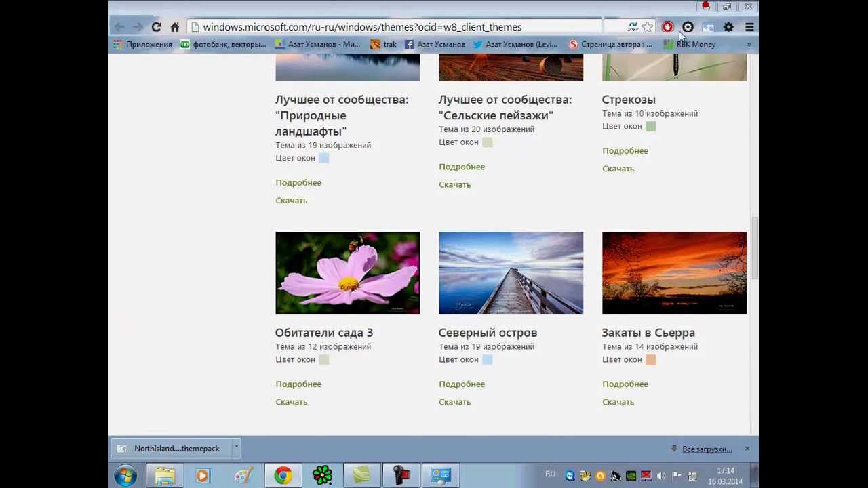Image resolution: width=868 pixels, height=488 pixels.
Task: Open the Северный остров pier thumbnail
Action: click(x=511, y=273)
